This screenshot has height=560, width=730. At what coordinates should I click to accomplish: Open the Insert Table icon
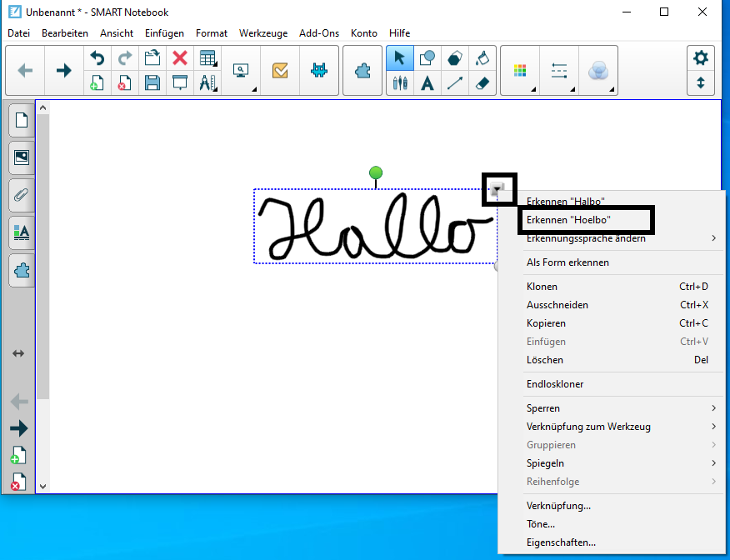[x=207, y=58]
